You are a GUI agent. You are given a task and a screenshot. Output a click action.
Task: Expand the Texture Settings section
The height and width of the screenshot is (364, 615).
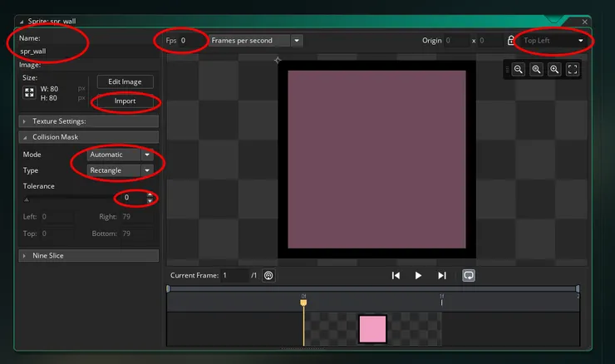point(89,121)
